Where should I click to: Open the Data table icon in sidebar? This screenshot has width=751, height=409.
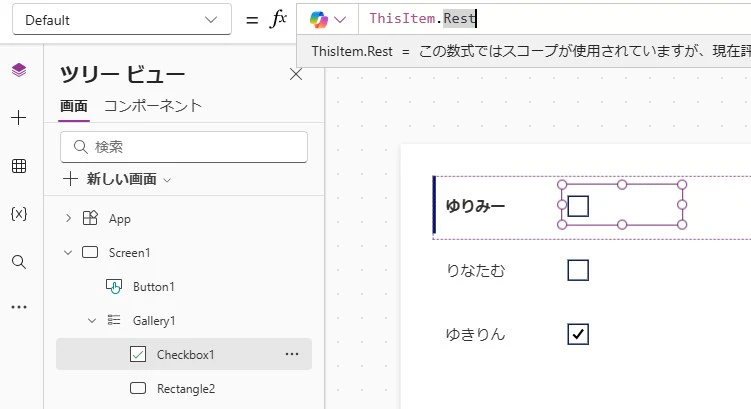tap(19, 166)
